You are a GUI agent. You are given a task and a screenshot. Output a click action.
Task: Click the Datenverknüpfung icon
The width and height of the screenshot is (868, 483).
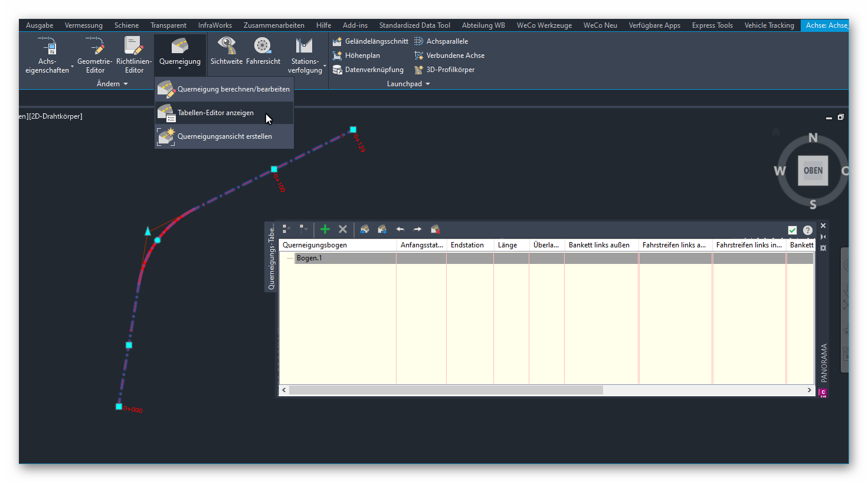coord(368,69)
